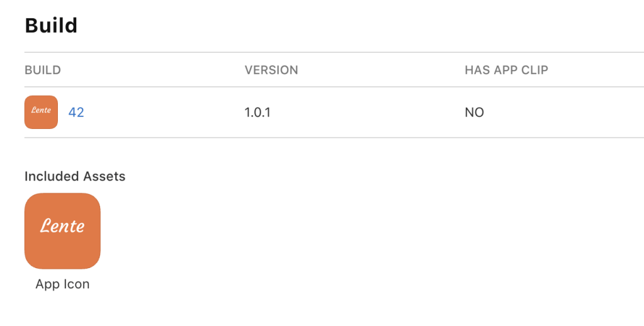Click the BUILD column header

pos(43,70)
